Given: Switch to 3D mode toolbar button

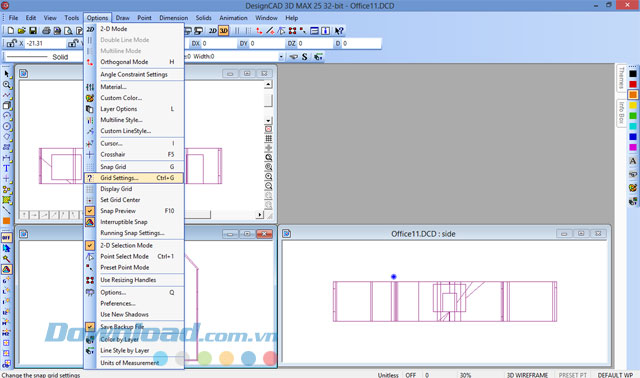Looking at the screenshot, I should [223, 31].
